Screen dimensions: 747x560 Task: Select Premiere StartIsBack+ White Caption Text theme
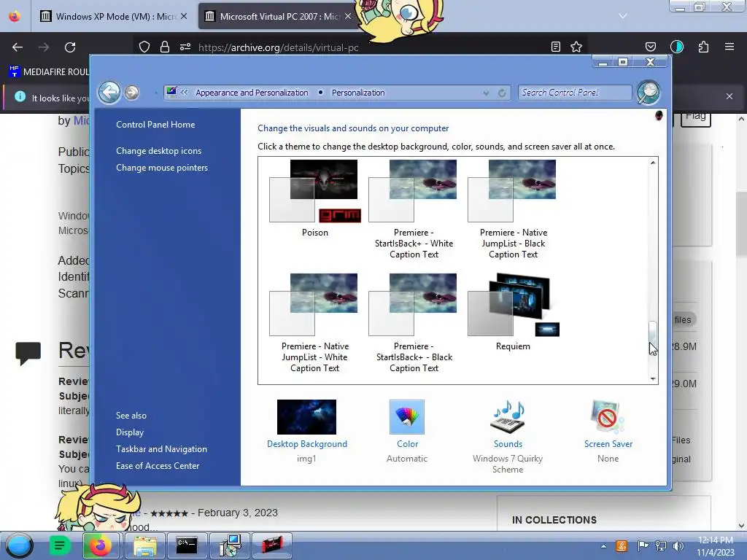point(414,209)
